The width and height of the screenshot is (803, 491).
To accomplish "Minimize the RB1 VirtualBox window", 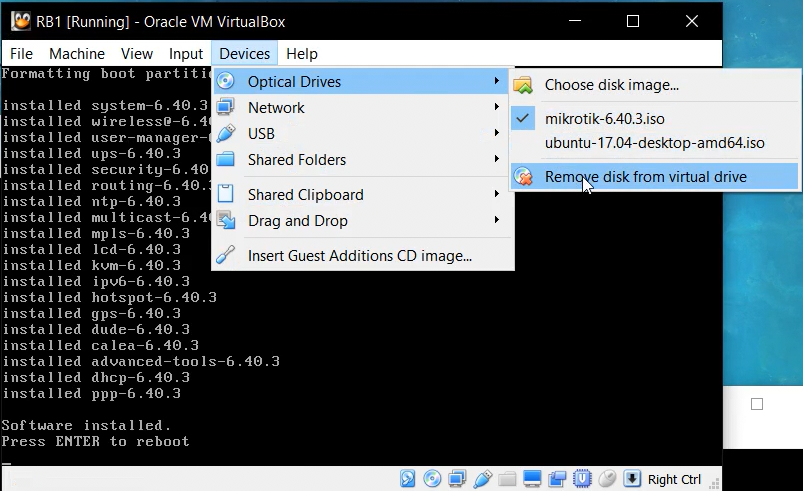I will (575, 21).
